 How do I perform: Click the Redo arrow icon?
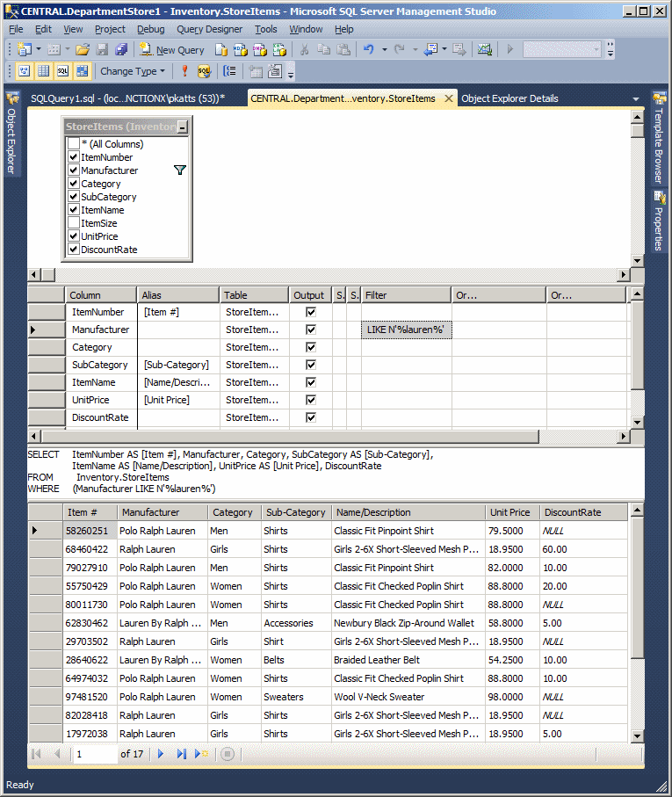[x=400, y=49]
